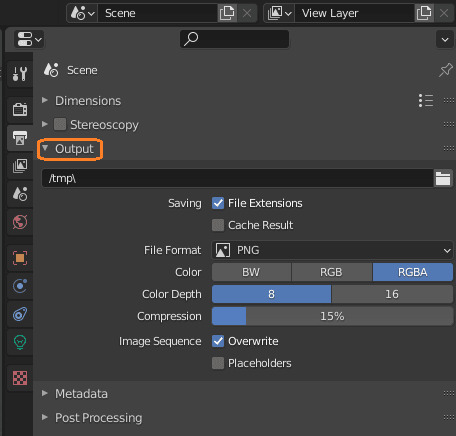The height and width of the screenshot is (436, 456).
Task: Open the File Format PNG dropdown
Action: click(x=332, y=250)
